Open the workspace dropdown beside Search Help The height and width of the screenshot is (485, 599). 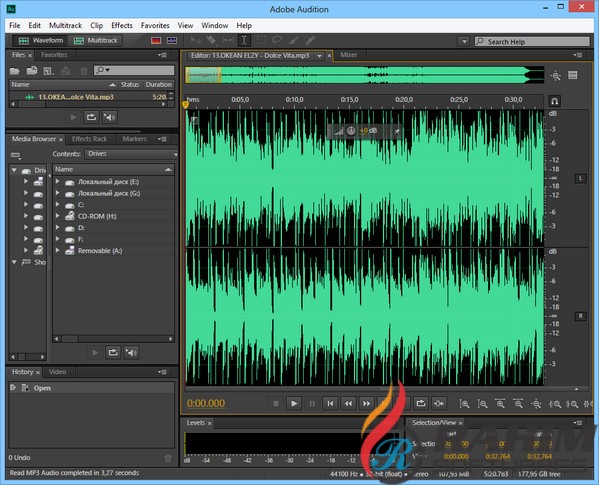[x=463, y=41]
